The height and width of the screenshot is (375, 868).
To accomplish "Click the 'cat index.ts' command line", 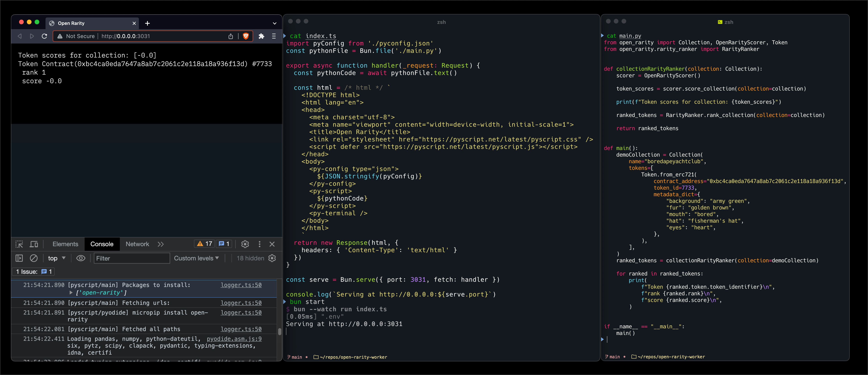I will [313, 36].
